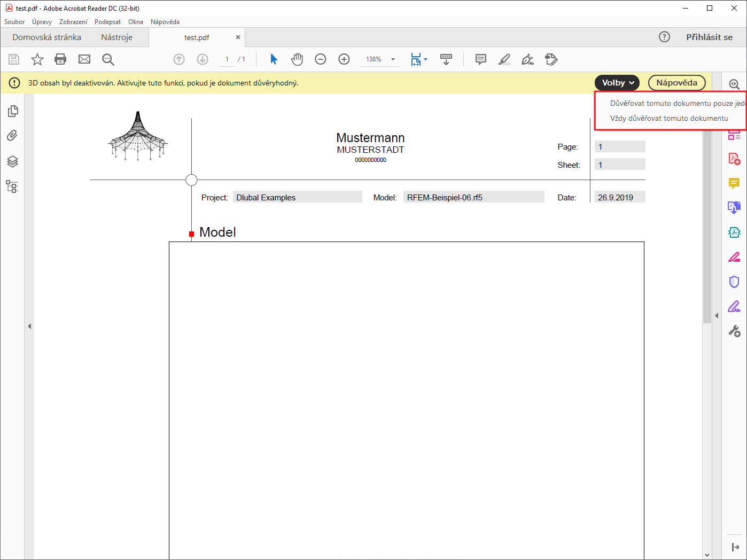The width and height of the screenshot is (747, 560).
Task: Expand the left navigation pane arrow
Action: (29, 326)
